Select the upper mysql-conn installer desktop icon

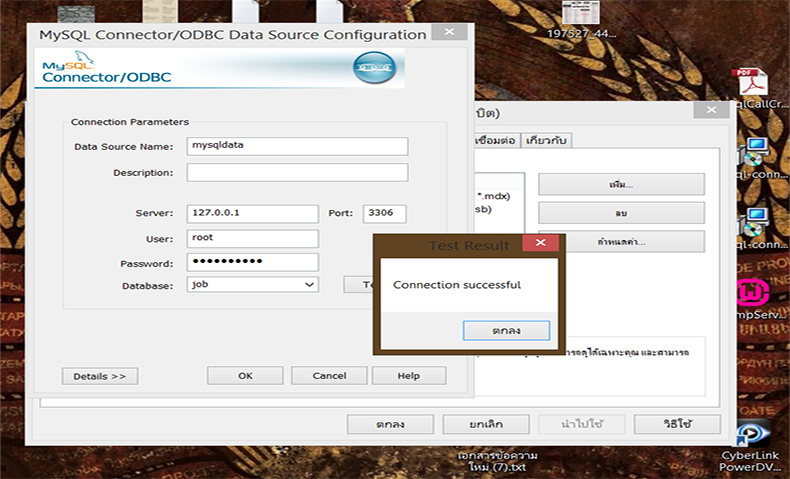pos(754,153)
